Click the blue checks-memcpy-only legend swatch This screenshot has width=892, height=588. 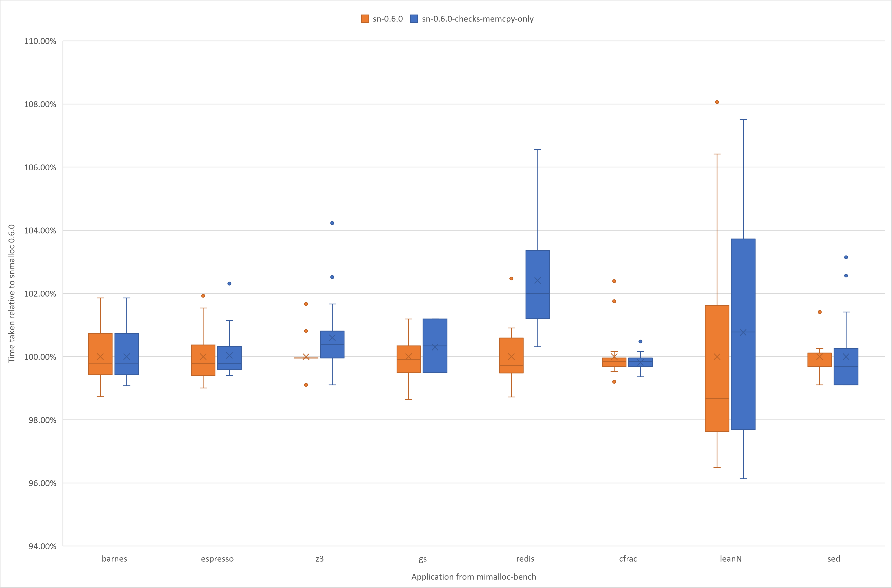coord(414,19)
